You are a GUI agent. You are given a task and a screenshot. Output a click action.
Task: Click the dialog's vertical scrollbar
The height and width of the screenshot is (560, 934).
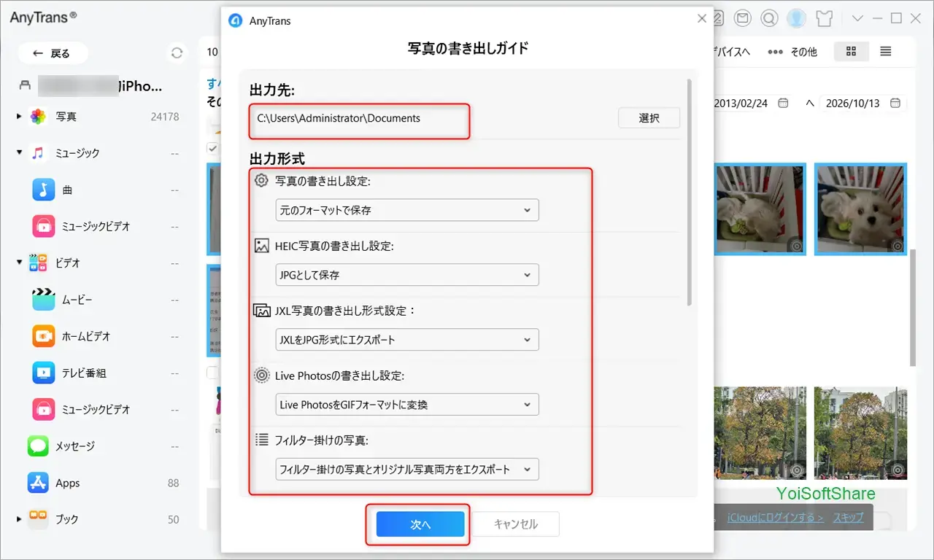(x=690, y=192)
